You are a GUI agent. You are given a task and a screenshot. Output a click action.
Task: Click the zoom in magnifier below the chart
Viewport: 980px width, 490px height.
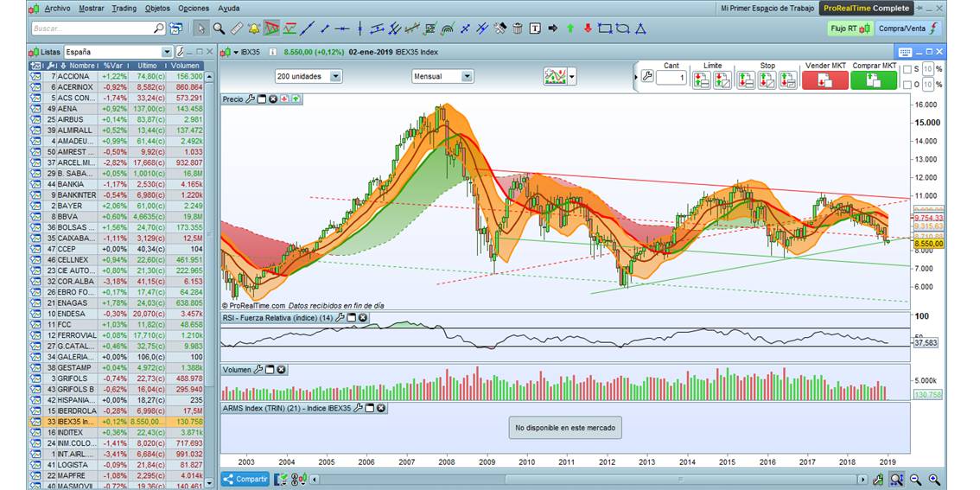pos(933,480)
